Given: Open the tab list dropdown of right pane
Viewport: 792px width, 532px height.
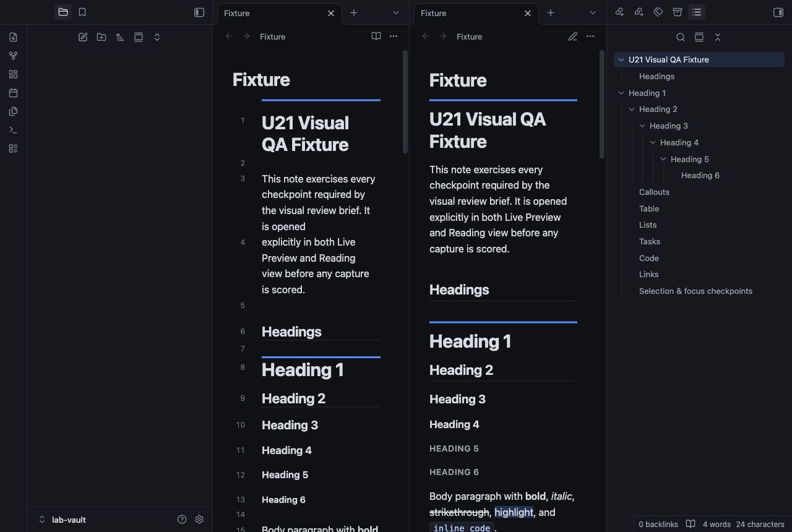Looking at the screenshot, I should (x=593, y=12).
